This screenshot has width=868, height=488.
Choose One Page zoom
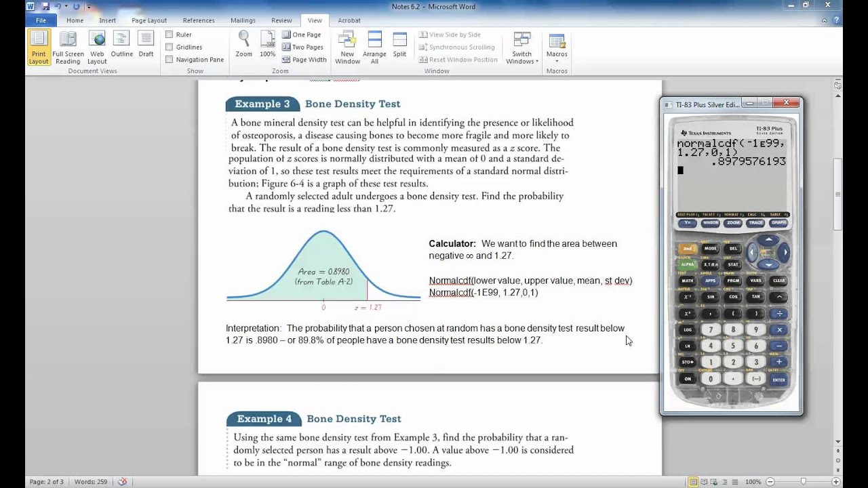[x=301, y=35]
